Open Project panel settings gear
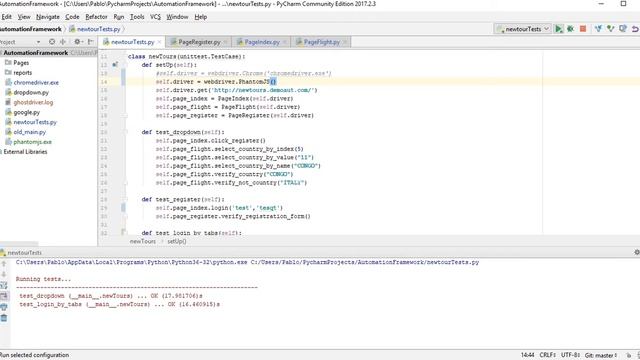The image size is (640, 360). tap(77, 42)
